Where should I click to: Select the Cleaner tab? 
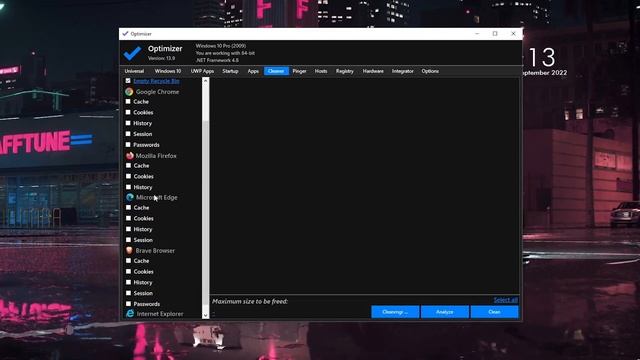click(276, 71)
